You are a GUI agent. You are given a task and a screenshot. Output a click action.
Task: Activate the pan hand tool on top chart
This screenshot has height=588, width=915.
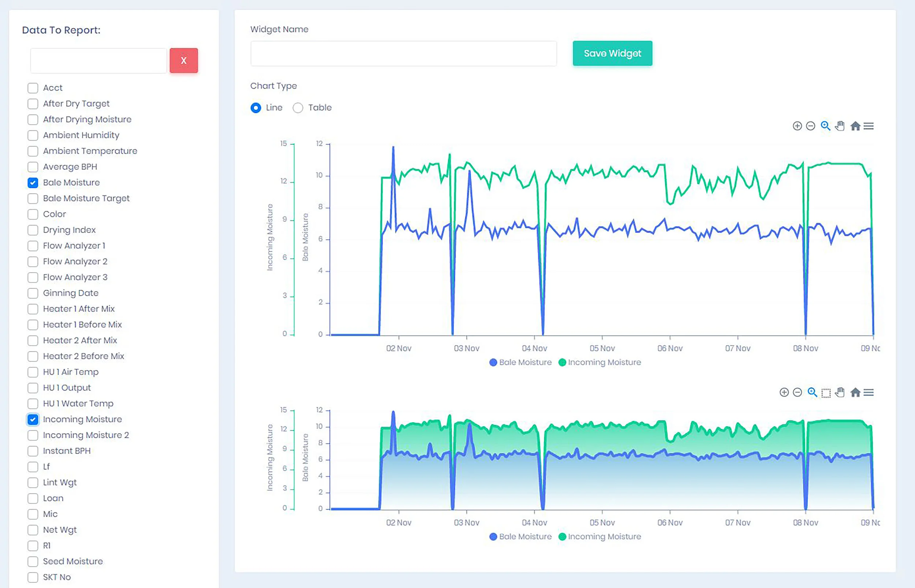[x=839, y=126]
